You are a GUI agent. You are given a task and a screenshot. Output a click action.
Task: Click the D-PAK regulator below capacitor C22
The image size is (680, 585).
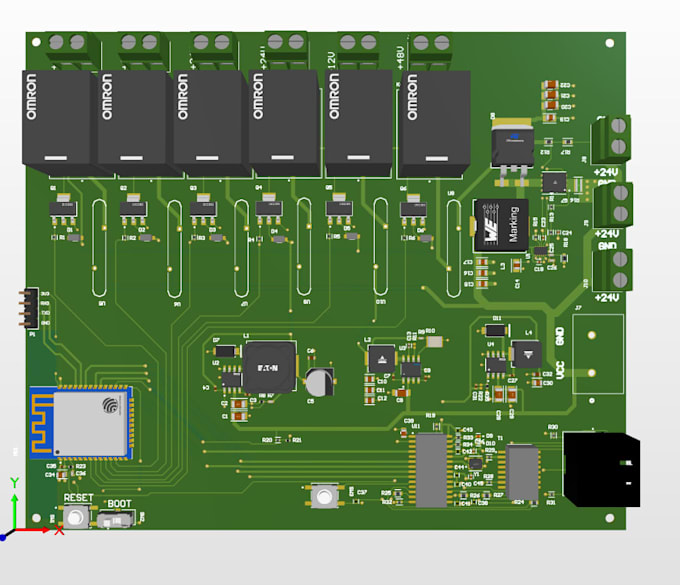click(x=512, y=150)
